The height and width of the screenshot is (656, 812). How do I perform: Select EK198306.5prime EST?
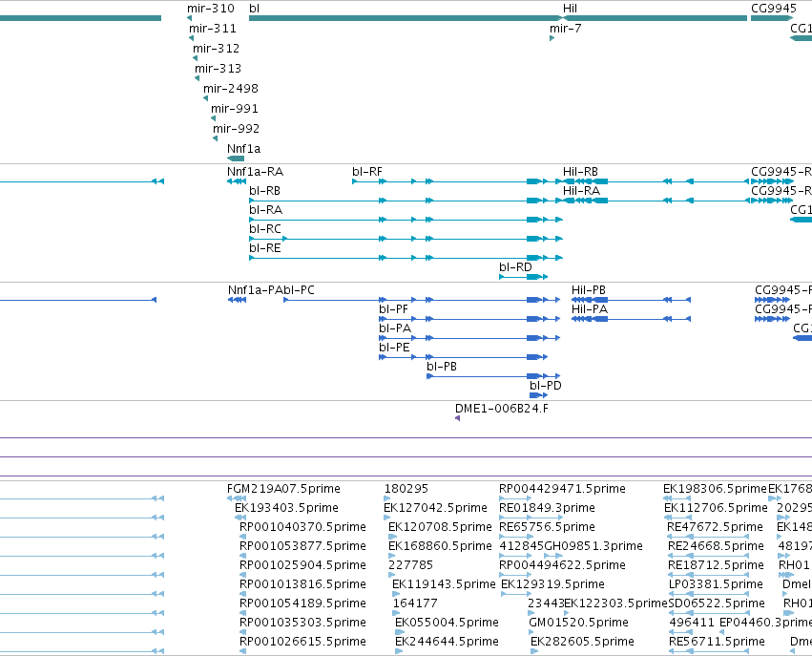pos(677,498)
